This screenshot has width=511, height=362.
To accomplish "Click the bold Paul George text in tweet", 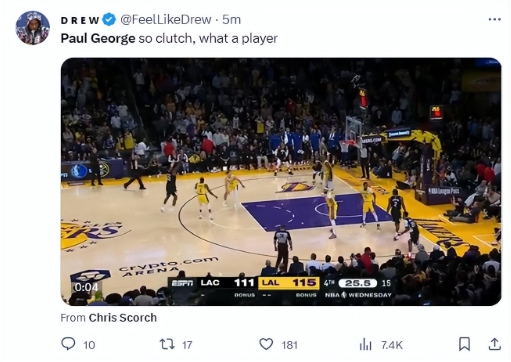I will (98, 39).
